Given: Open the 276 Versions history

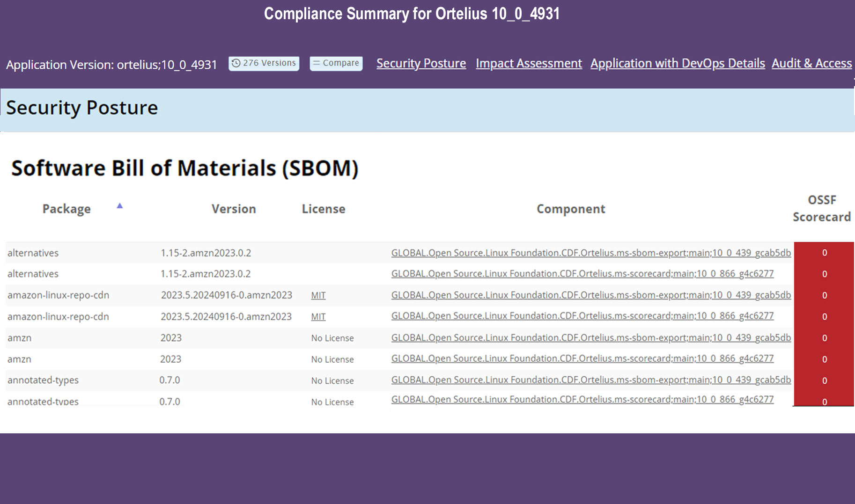Looking at the screenshot, I should [x=264, y=62].
